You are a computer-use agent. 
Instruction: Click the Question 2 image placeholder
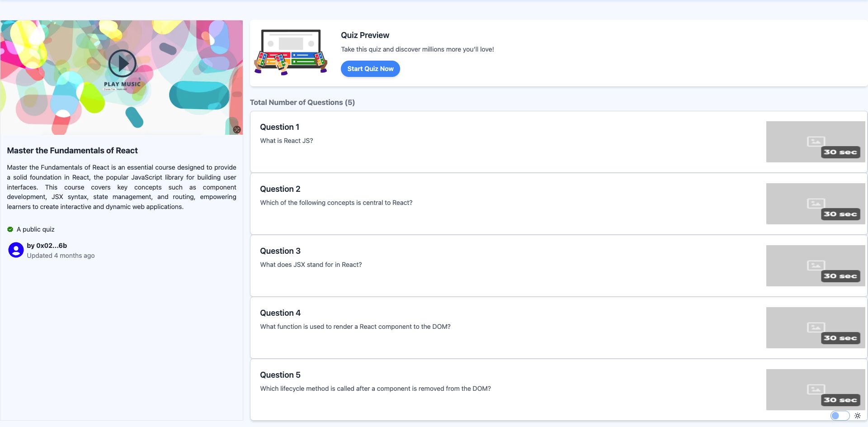(x=816, y=204)
